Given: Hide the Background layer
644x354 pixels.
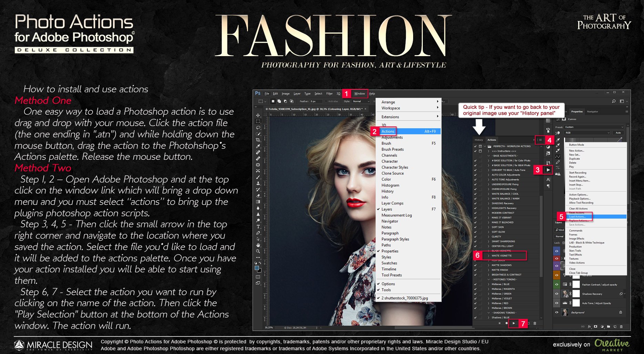Looking at the screenshot, I should pos(556,312).
